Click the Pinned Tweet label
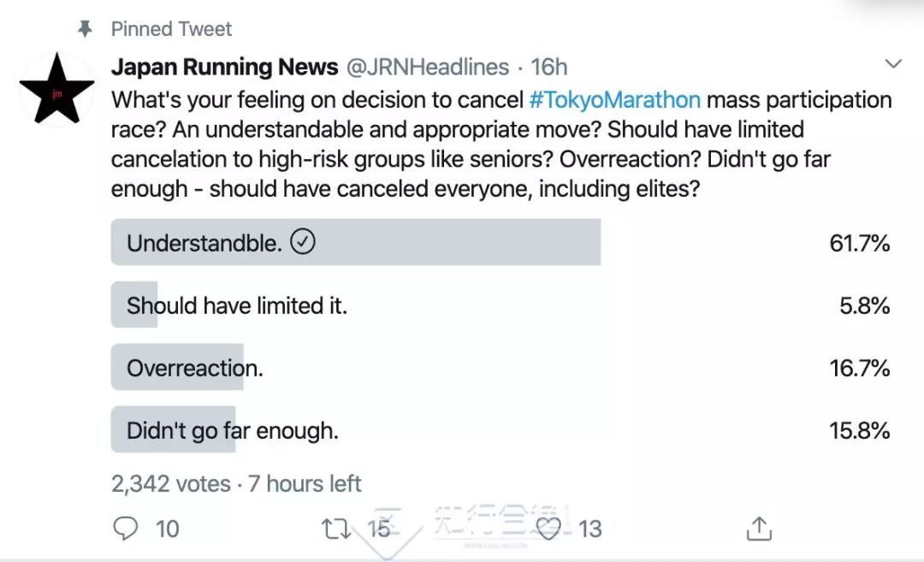This screenshot has height=562, width=924. click(x=171, y=29)
